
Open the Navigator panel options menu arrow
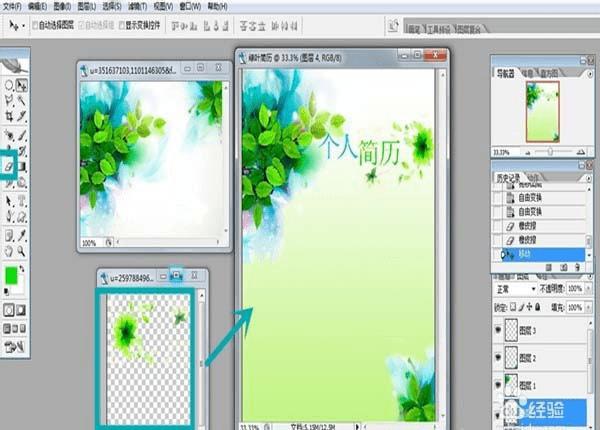[590, 73]
